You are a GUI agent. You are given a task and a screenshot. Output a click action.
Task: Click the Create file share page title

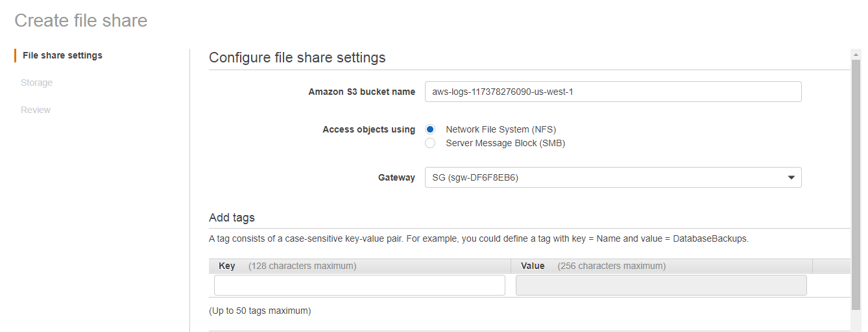click(x=81, y=20)
